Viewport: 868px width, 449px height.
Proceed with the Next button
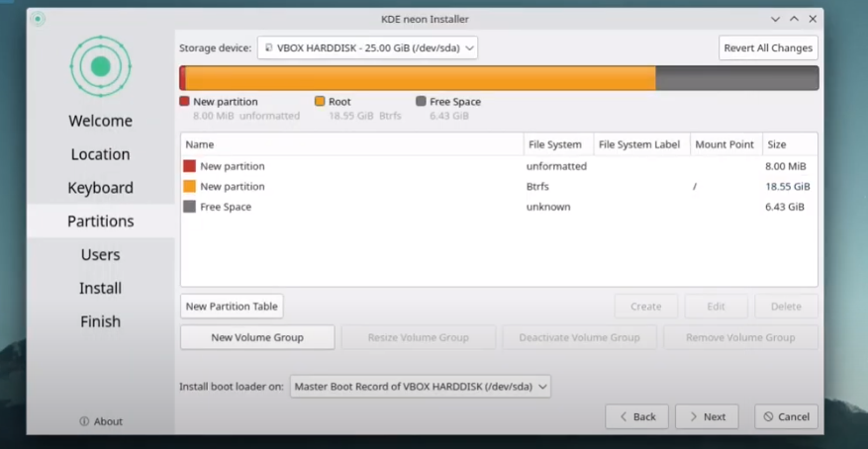tap(707, 416)
